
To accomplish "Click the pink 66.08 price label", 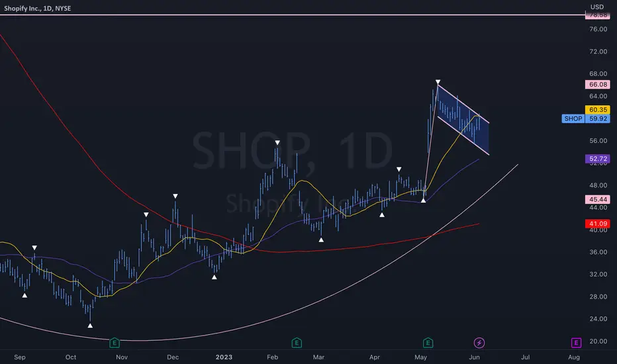I will (x=598, y=84).
